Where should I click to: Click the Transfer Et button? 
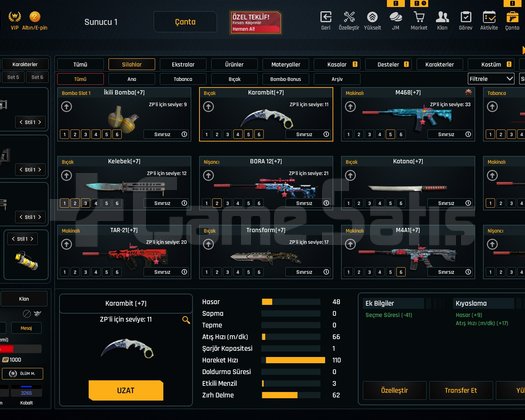tap(461, 390)
